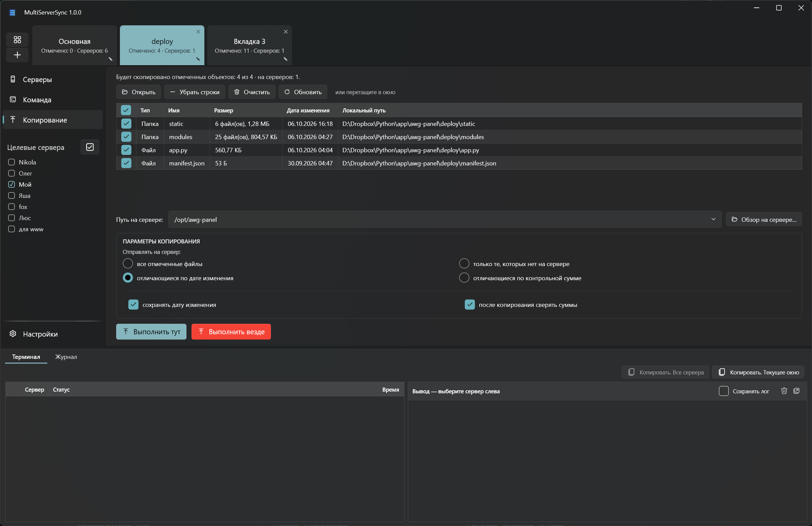Image resolution: width=812 pixels, height=526 pixels.
Task: Open output in separate window icon
Action: (x=797, y=391)
